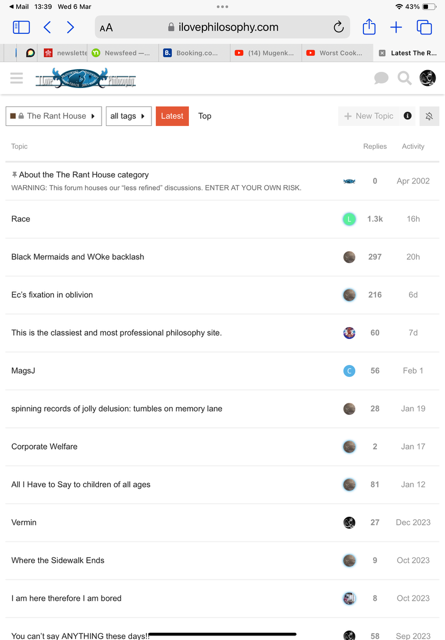Click the info icon beside New Topic

[x=407, y=116]
